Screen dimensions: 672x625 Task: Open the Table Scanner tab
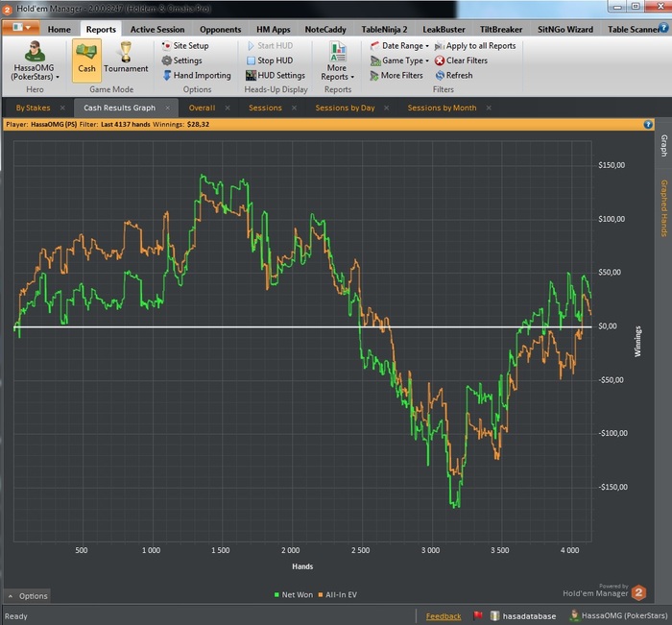tap(632, 29)
